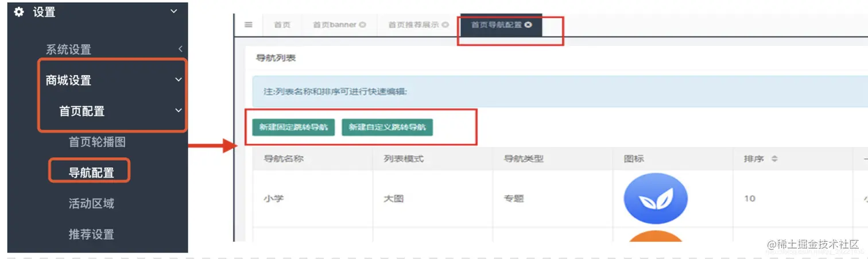
Task: Open 活动区域 from the sidebar
Action: pyautogui.click(x=91, y=203)
